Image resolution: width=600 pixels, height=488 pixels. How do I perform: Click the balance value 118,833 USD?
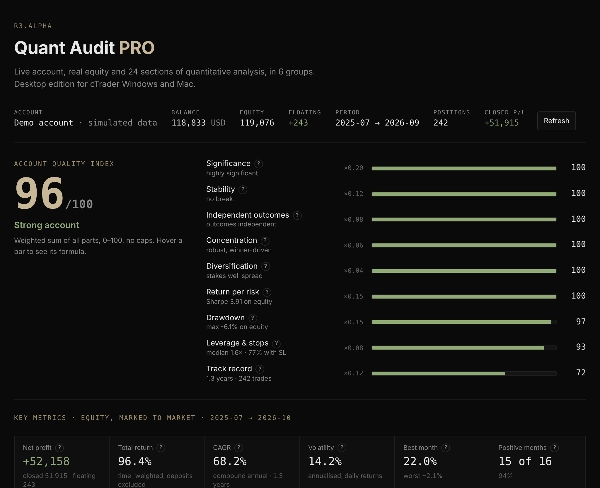(x=198, y=123)
